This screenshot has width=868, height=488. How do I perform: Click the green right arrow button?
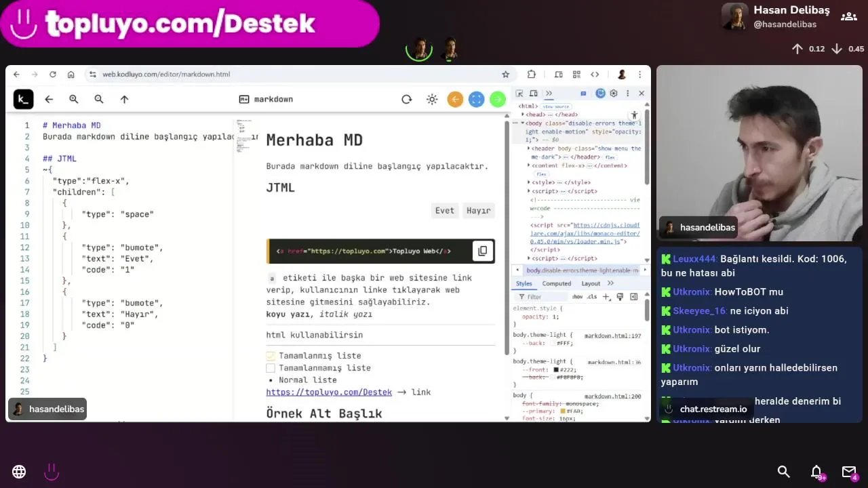[498, 100]
